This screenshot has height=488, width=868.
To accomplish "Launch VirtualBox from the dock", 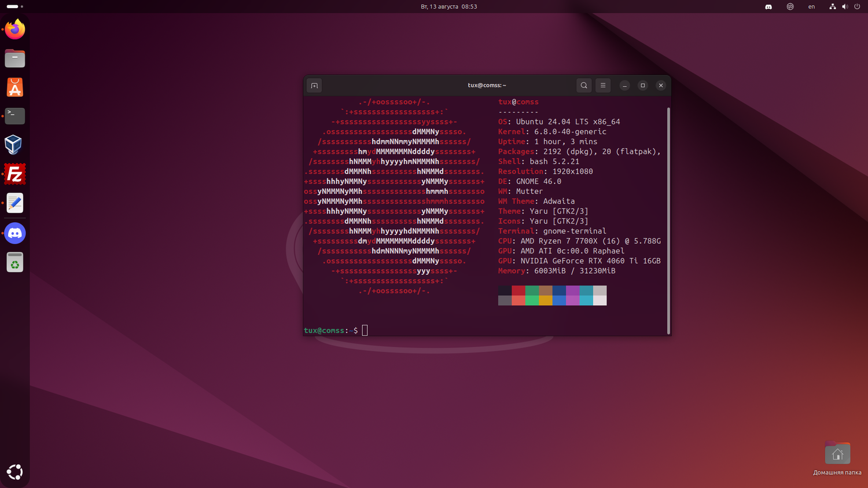I will [13, 145].
